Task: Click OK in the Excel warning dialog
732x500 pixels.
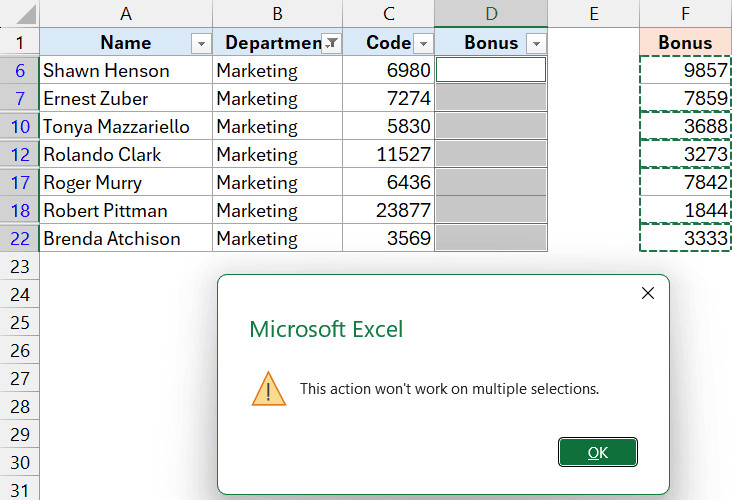Action: pyautogui.click(x=597, y=452)
